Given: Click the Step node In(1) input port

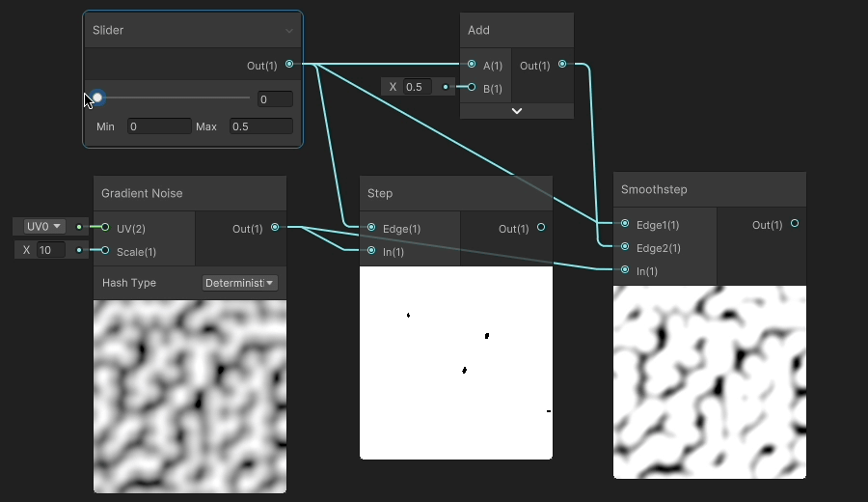Looking at the screenshot, I should pyautogui.click(x=371, y=250).
